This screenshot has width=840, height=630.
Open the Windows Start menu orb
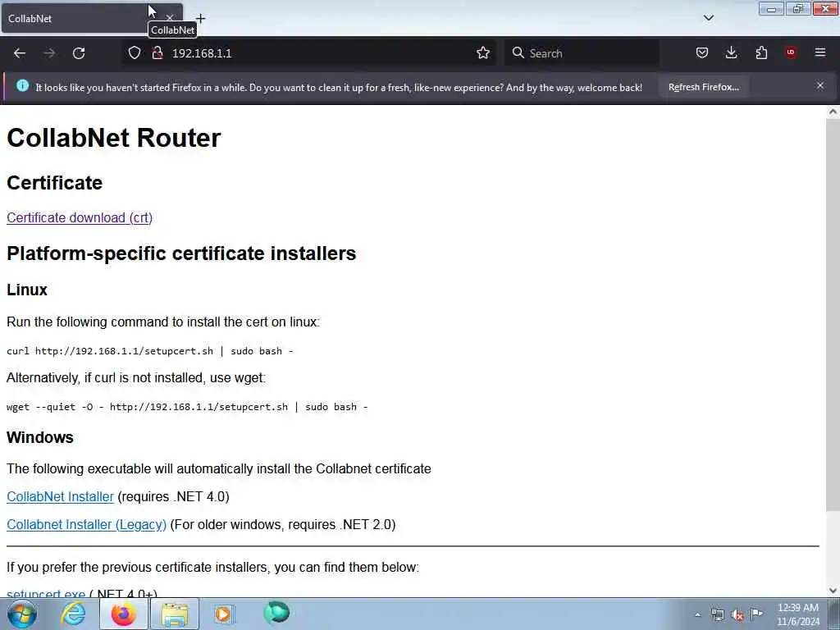tap(22, 614)
